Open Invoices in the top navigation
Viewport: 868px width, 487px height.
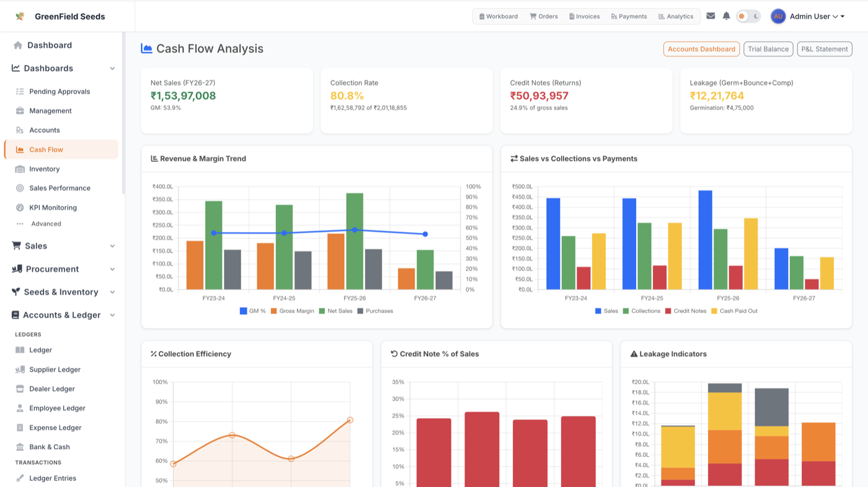(584, 16)
